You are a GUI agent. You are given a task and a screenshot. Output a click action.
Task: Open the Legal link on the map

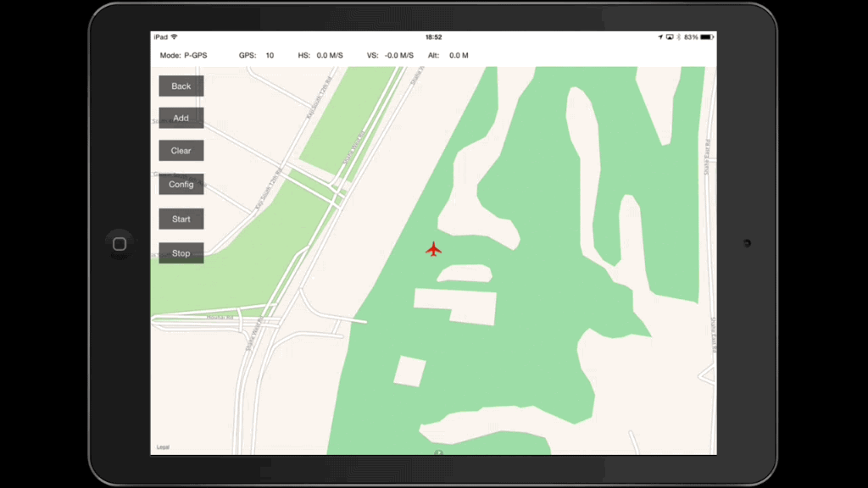(163, 447)
